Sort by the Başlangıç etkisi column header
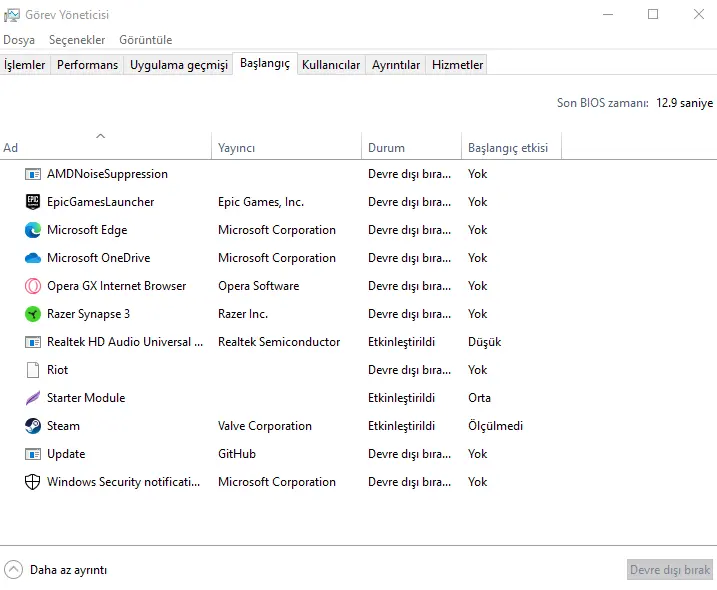This screenshot has width=717, height=590. (511, 148)
